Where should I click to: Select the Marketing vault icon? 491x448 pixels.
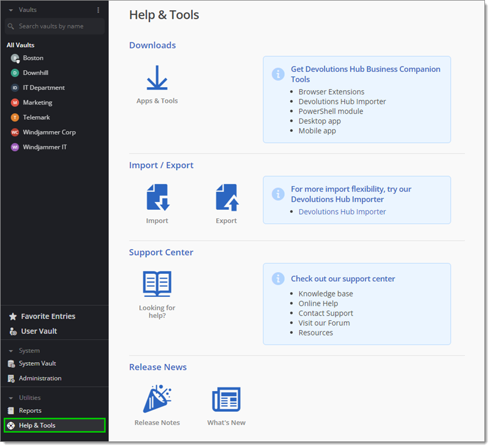point(14,102)
